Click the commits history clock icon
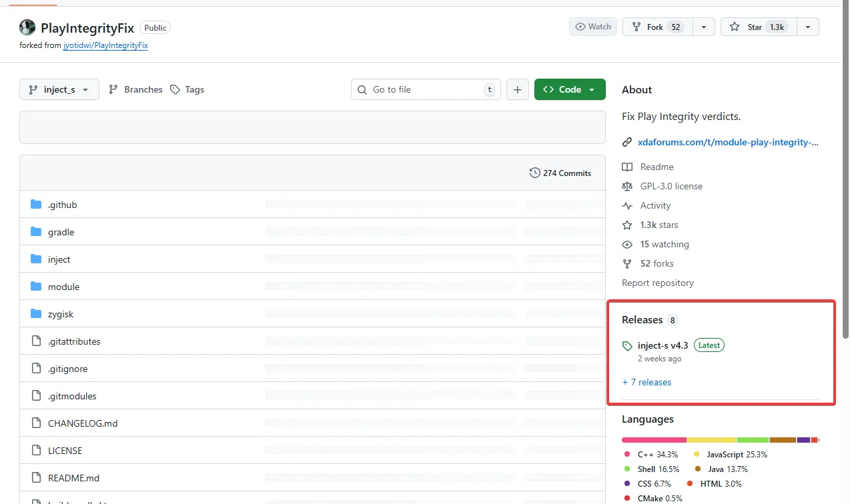This screenshot has width=850, height=504. click(534, 173)
